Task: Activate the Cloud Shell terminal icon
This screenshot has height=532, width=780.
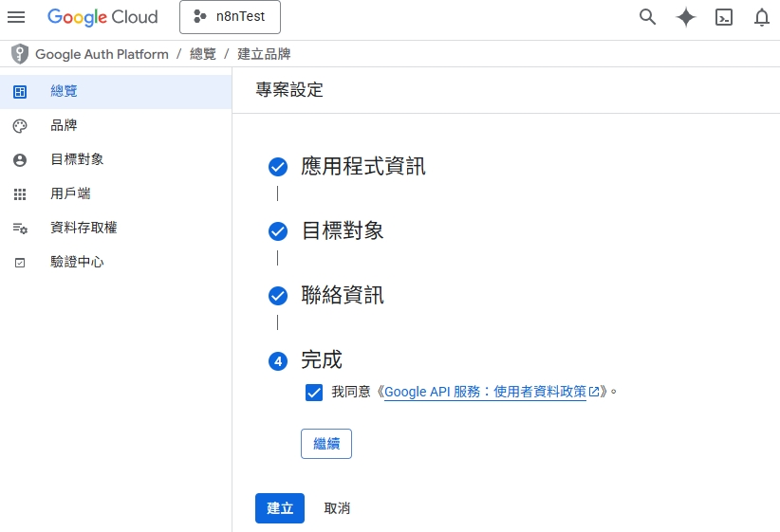Action: tap(724, 17)
